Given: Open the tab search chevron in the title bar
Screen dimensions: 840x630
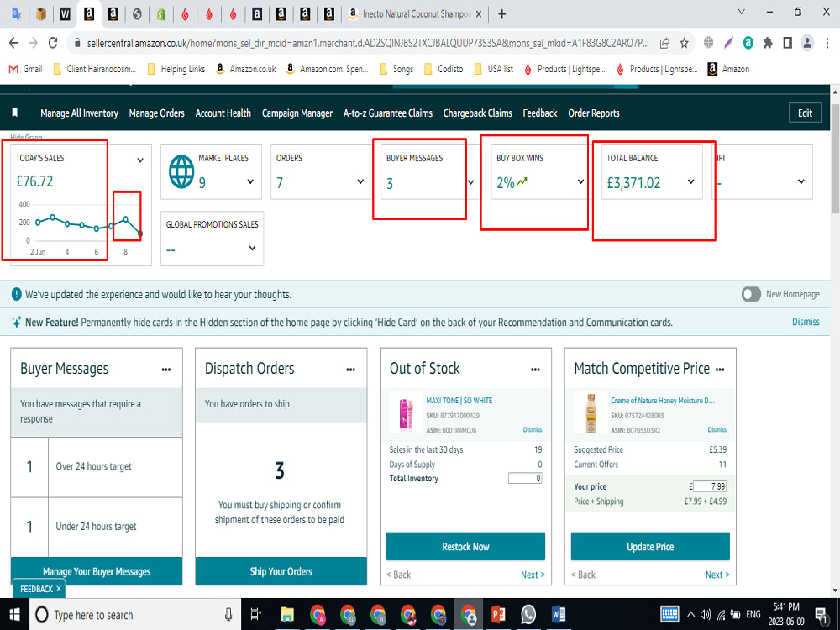Looking at the screenshot, I should pos(742,12).
